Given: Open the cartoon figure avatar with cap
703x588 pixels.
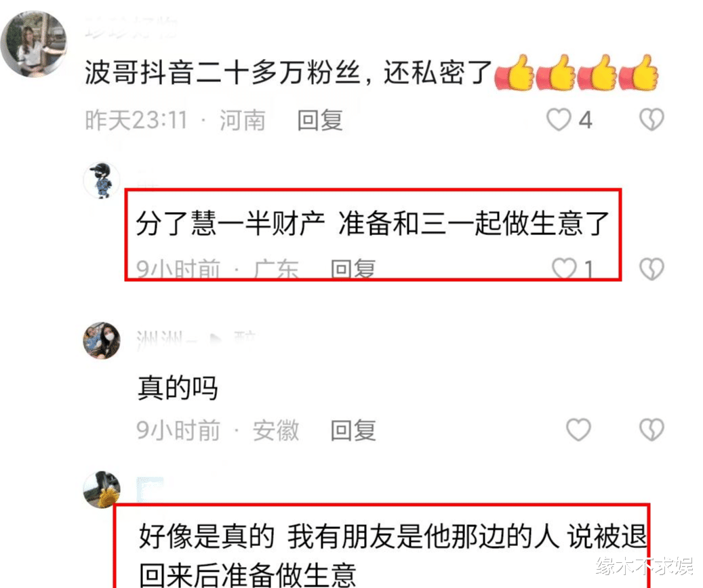Looking at the screenshot, I should point(102,180).
